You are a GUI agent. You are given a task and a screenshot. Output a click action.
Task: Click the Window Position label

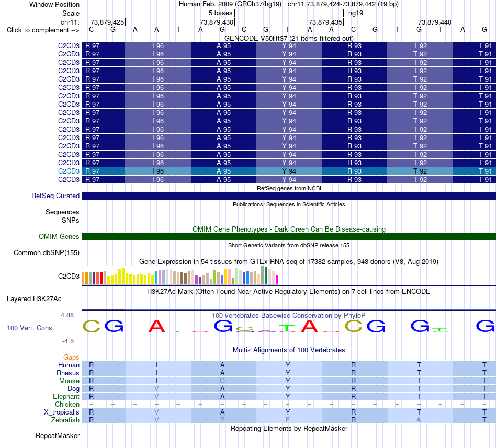point(54,4)
